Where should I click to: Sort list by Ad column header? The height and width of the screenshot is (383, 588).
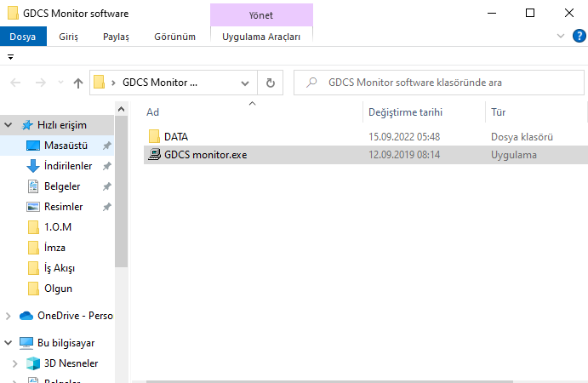[x=153, y=112]
